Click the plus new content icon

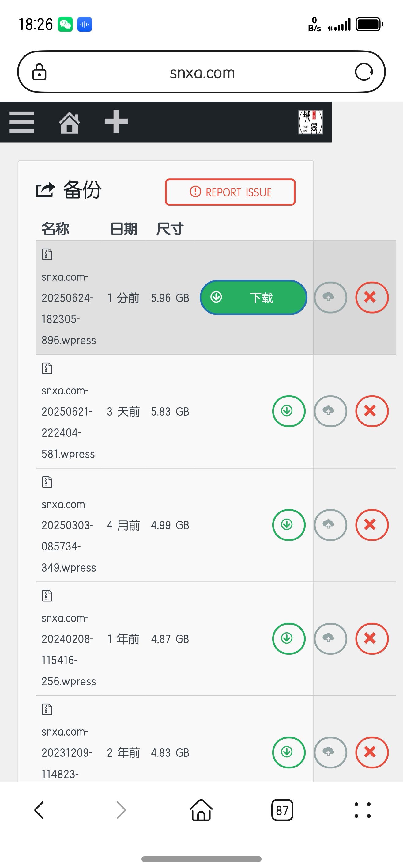click(x=116, y=122)
